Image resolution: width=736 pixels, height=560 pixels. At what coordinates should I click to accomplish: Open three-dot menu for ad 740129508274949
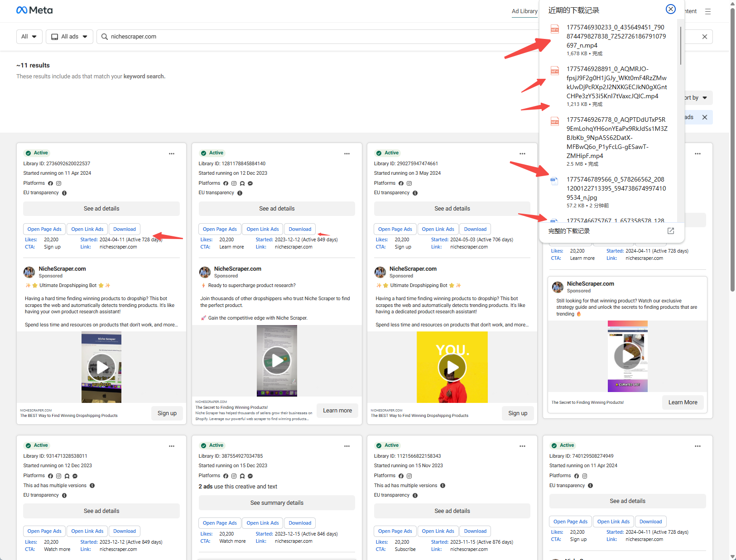point(698,446)
